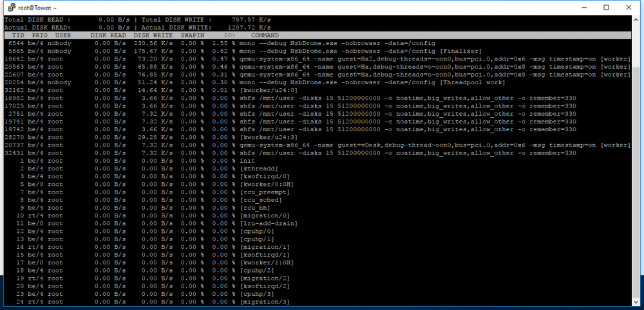Click TID 20563 in process list

point(15,67)
